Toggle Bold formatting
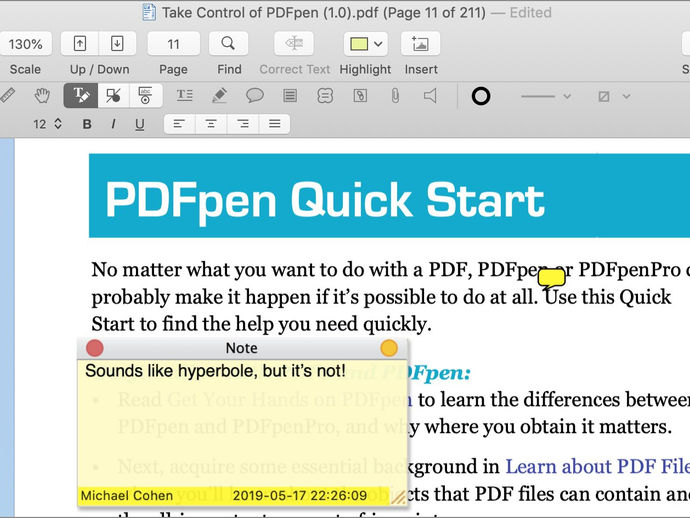 click(x=87, y=124)
